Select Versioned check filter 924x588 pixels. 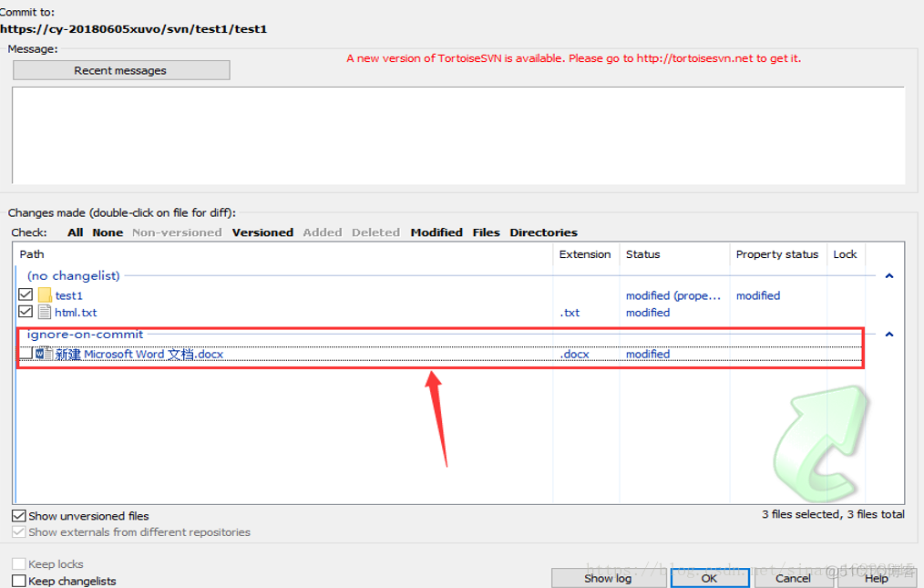262,232
